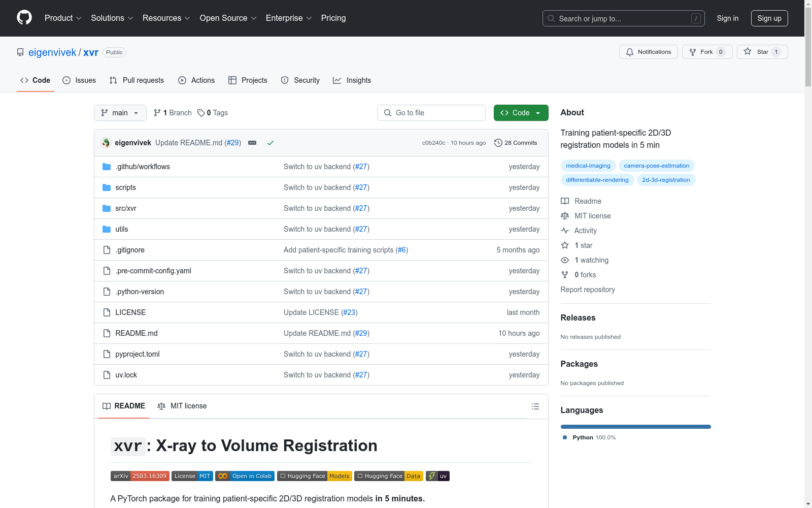The width and height of the screenshot is (812, 508).
Task: Expand the green Code dropdown
Action: [x=521, y=113]
